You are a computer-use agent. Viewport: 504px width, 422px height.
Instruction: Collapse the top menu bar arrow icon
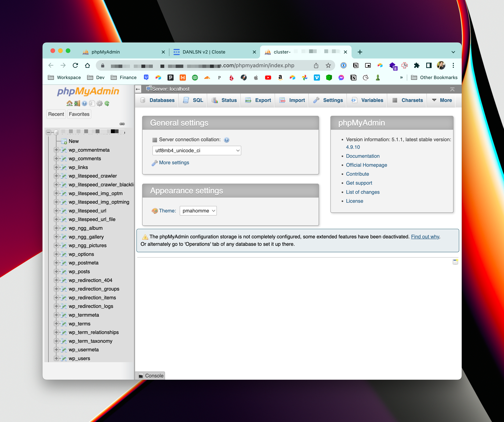[x=452, y=89]
